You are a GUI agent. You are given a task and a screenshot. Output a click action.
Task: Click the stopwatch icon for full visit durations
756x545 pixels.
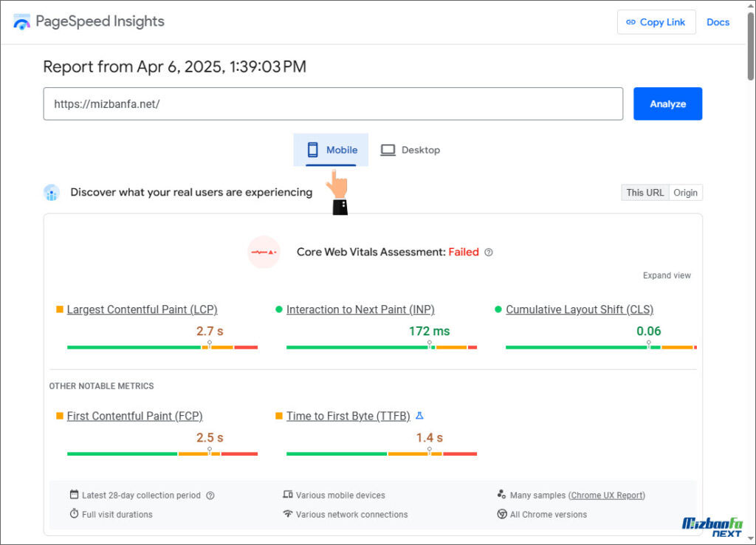(74, 514)
